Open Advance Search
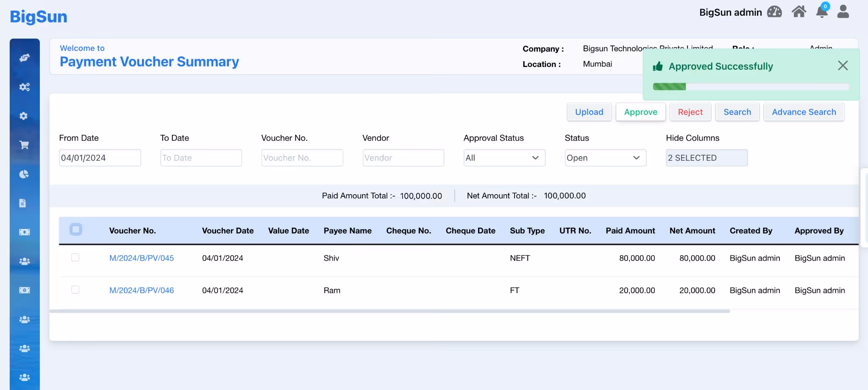The height and width of the screenshot is (390, 868). 804,112
